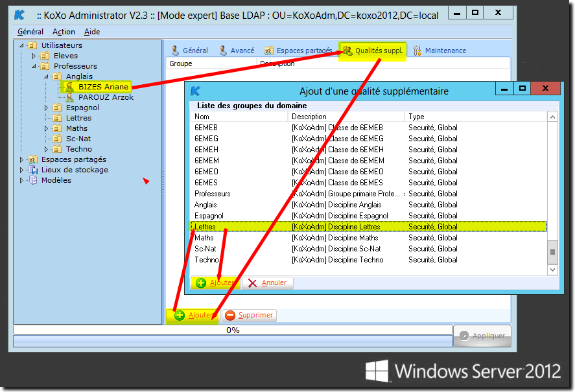Click the scroll-down arrow of the group list

[x=552, y=270]
